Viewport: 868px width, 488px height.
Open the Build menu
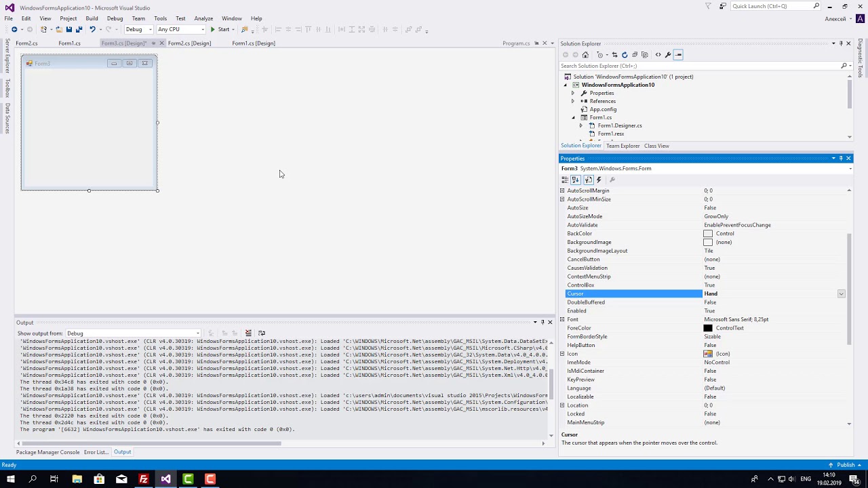[92, 18]
